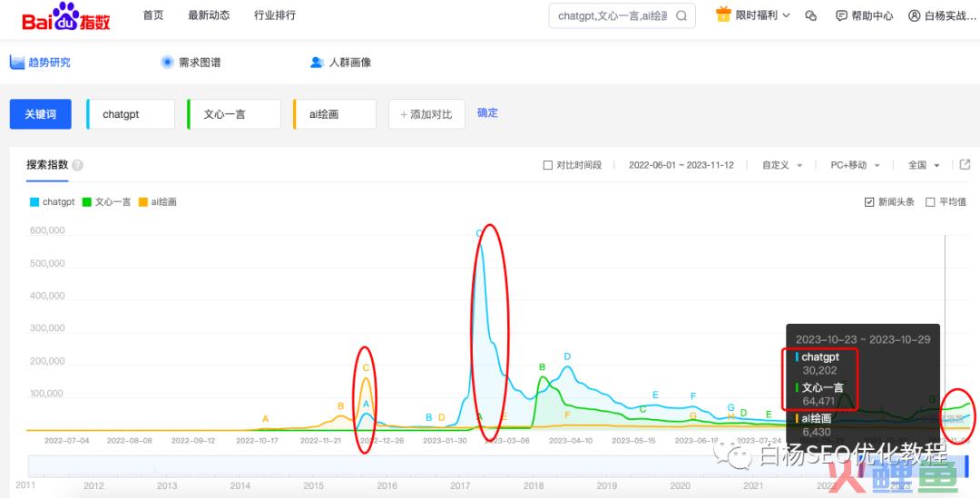
Task: Click the user avatar icon
Action: click(915, 15)
